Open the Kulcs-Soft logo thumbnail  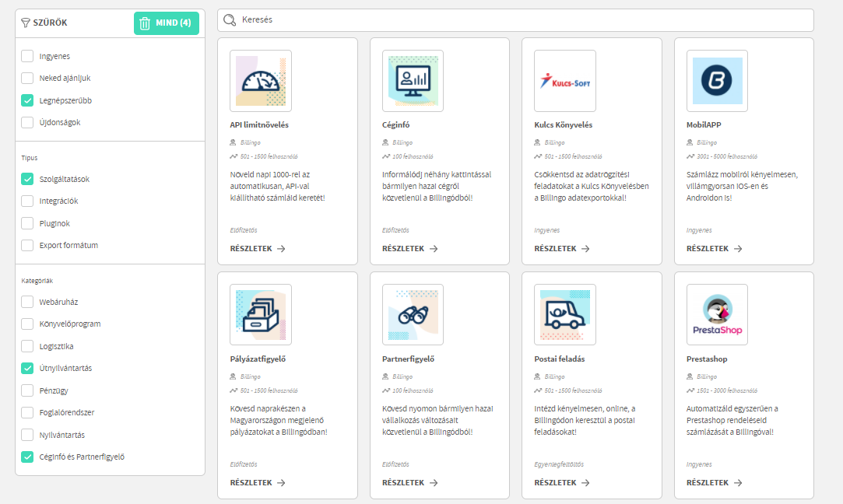click(x=565, y=81)
